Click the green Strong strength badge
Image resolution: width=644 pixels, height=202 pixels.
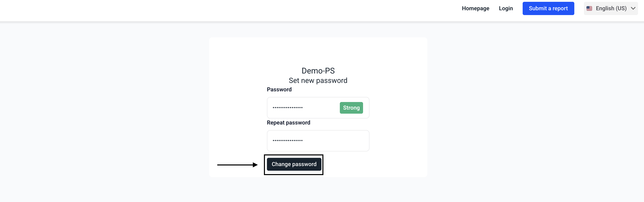pos(351,108)
